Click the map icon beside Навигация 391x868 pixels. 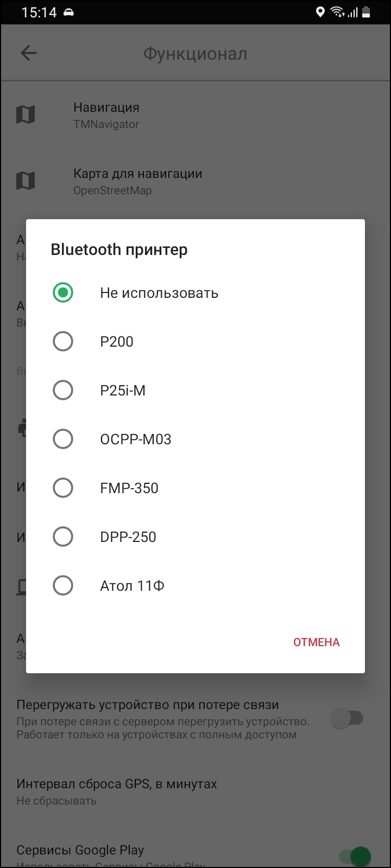click(x=26, y=114)
